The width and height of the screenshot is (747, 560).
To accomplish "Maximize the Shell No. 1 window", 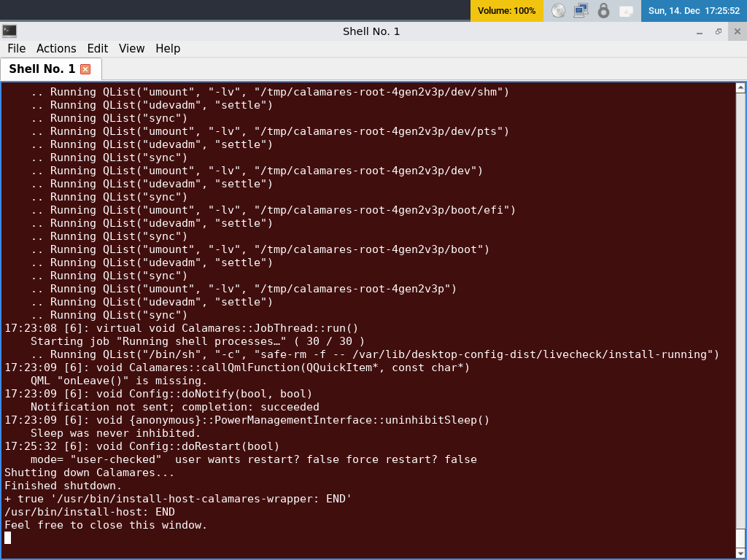I will [x=719, y=31].
